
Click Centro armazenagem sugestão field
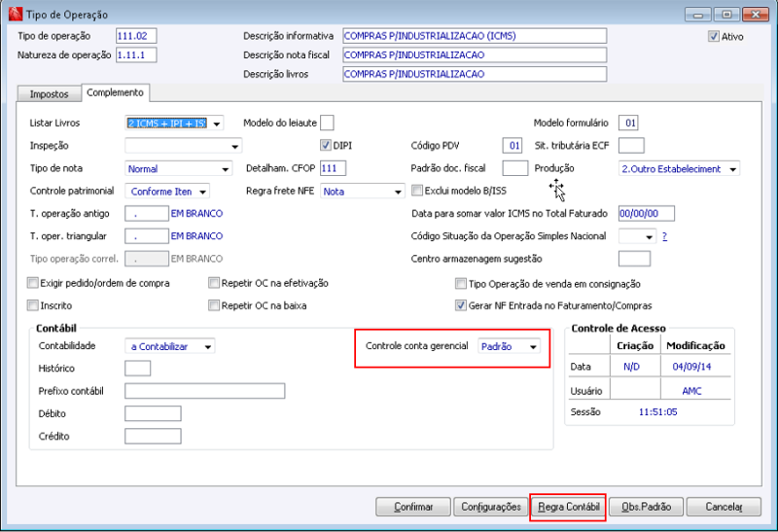pos(635,259)
